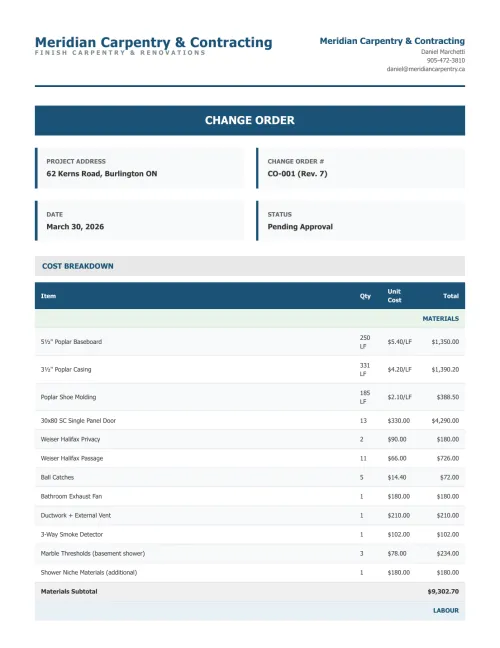This screenshot has height=648, width=500.
Task: Select the LABOUR category label
Action: click(446, 610)
